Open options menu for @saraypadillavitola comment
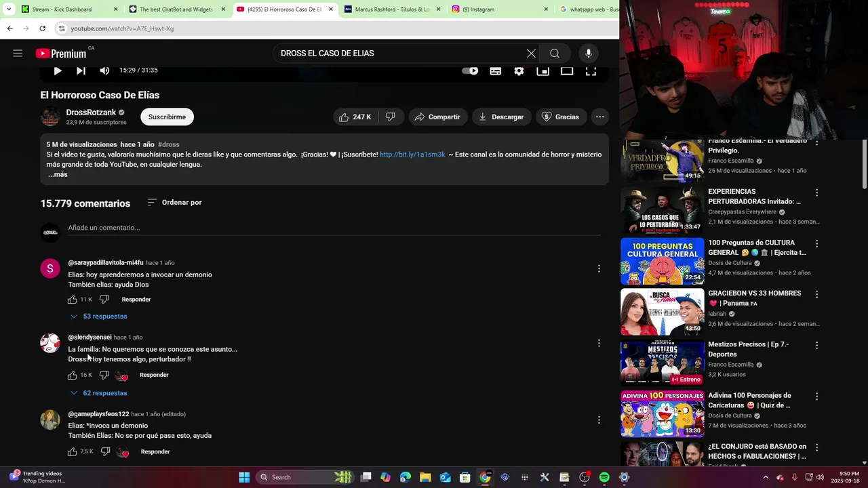 (x=599, y=269)
